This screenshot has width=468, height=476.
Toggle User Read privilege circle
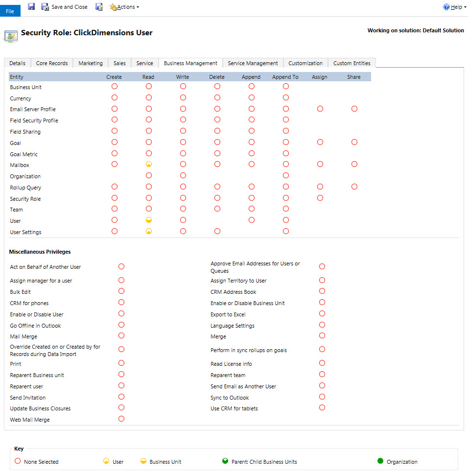click(149, 220)
